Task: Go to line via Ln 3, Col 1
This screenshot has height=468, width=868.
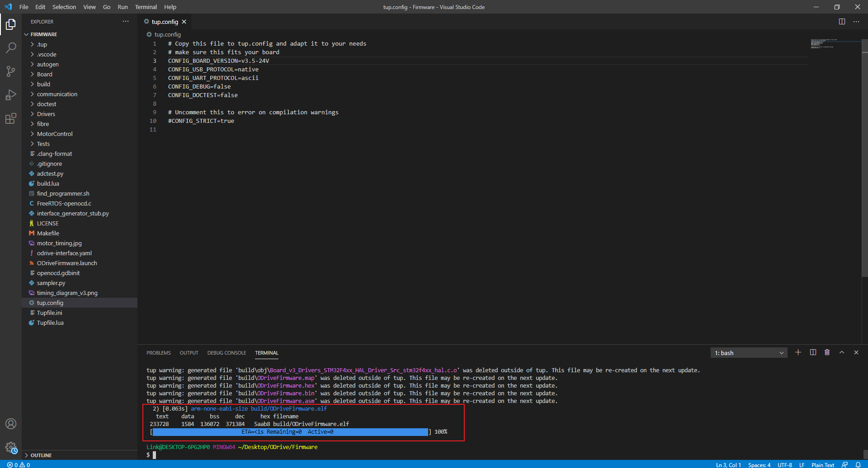Action: (728, 464)
